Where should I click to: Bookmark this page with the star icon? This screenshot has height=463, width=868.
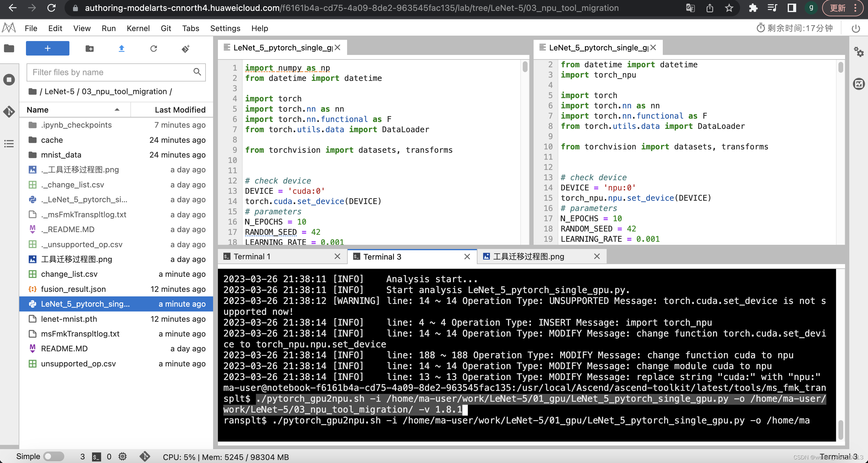tap(729, 8)
